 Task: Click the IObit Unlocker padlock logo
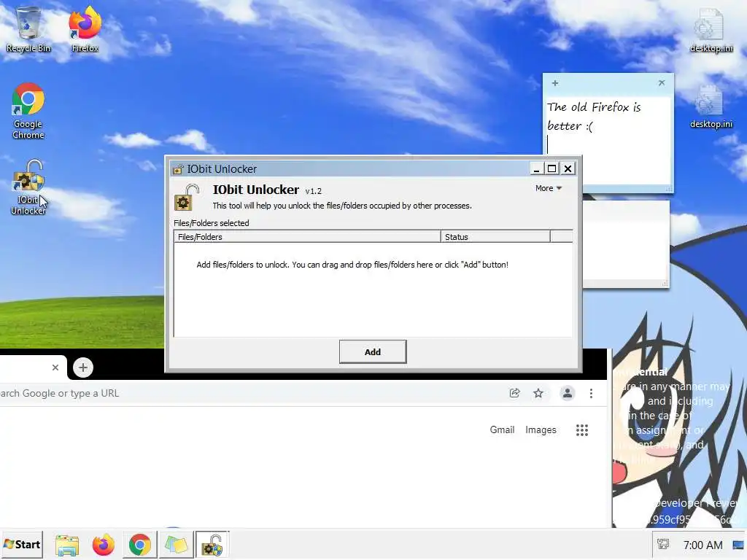tap(187, 197)
